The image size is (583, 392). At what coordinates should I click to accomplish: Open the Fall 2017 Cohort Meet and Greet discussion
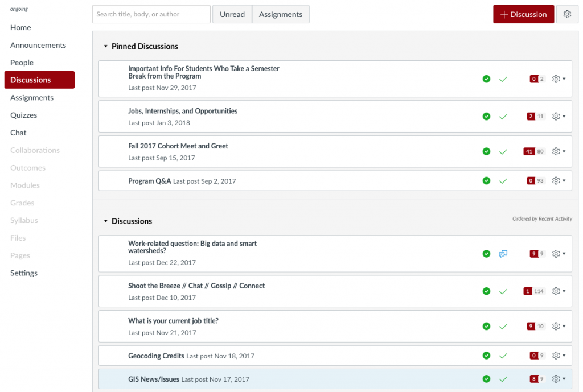point(178,146)
